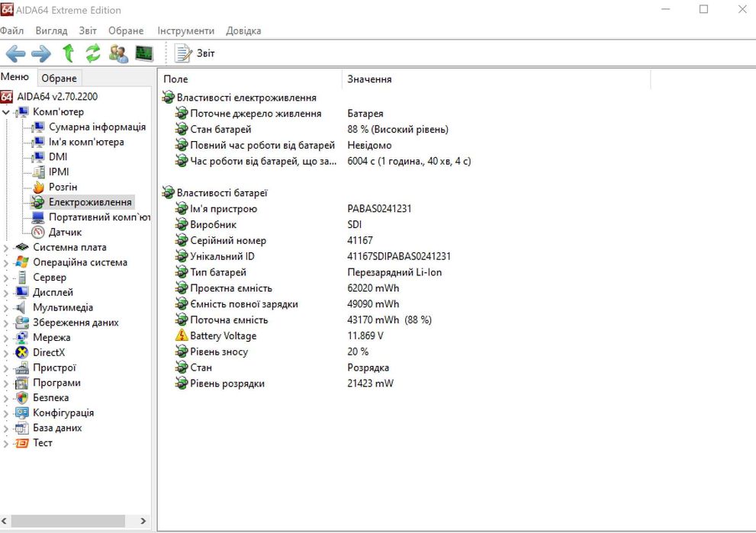The height and width of the screenshot is (533, 756).
Task: Click the Безпека shield icon
Action: click(x=21, y=397)
